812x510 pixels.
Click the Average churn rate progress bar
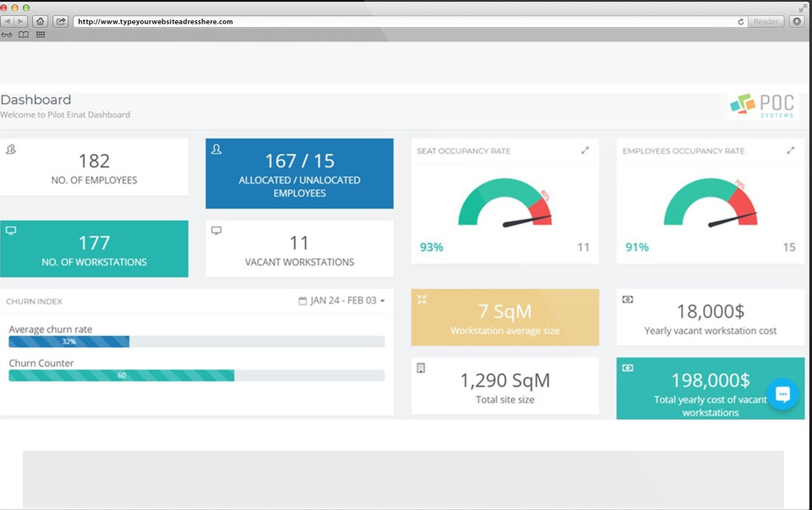[x=68, y=341]
